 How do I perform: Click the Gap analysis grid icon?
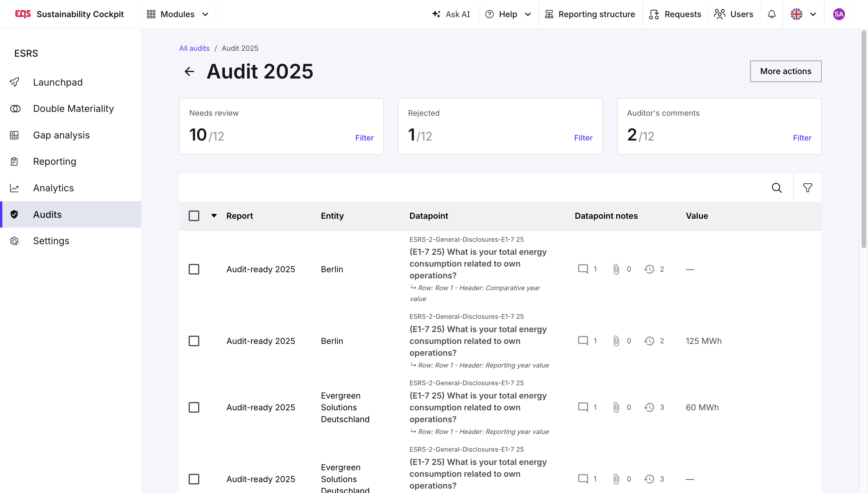click(14, 135)
